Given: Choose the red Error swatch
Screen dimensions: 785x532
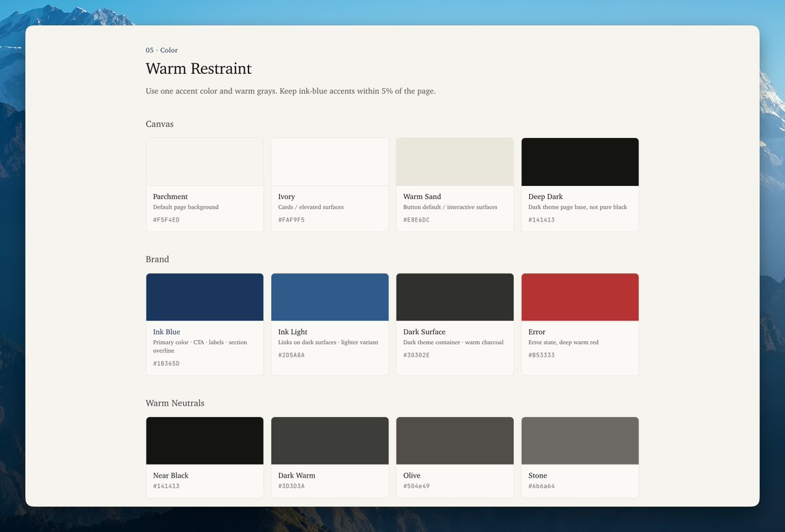Looking at the screenshot, I should pyautogui.click(x=580, y=297).
